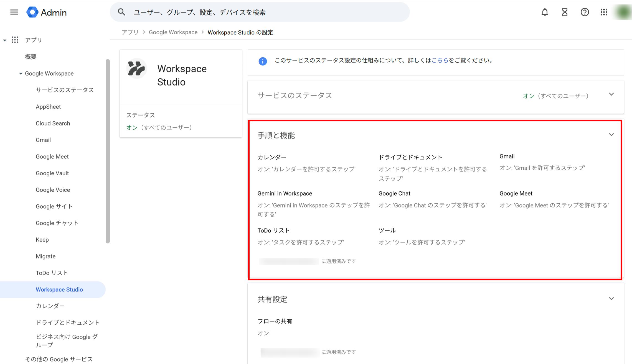This screenshot has height=364, width=632.
Task: Expand the 手順と機能 panel chevron
Action: (611, 135)
